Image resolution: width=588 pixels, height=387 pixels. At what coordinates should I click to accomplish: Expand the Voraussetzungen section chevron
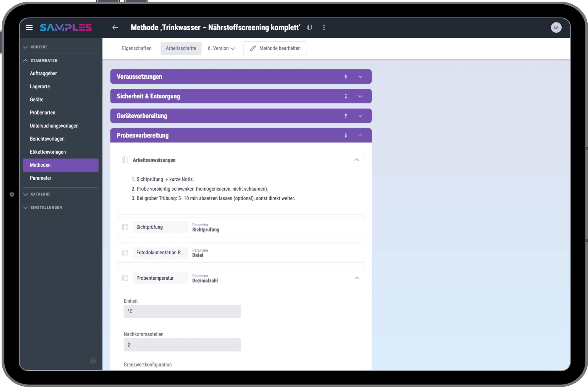click(360, 77)
